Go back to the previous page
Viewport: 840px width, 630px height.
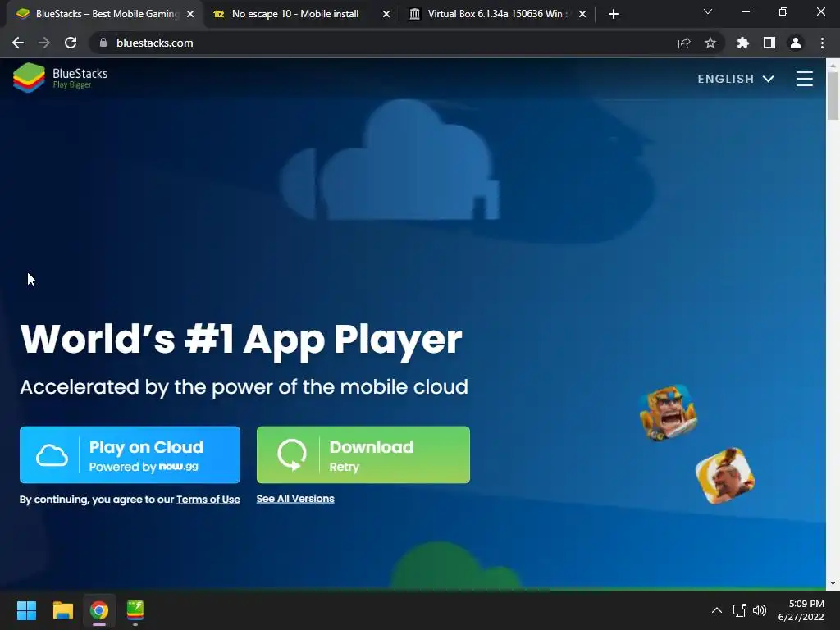click(18, 43)
